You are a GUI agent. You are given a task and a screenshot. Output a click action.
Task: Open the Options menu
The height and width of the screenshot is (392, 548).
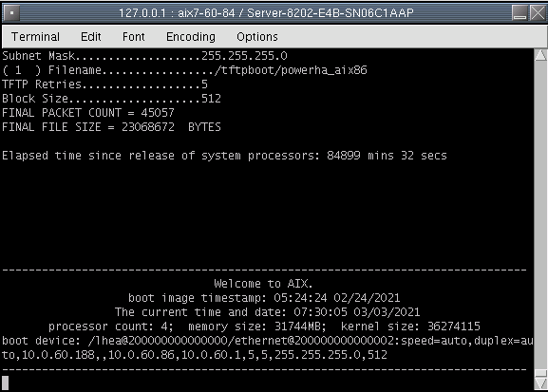coord(257,37)
